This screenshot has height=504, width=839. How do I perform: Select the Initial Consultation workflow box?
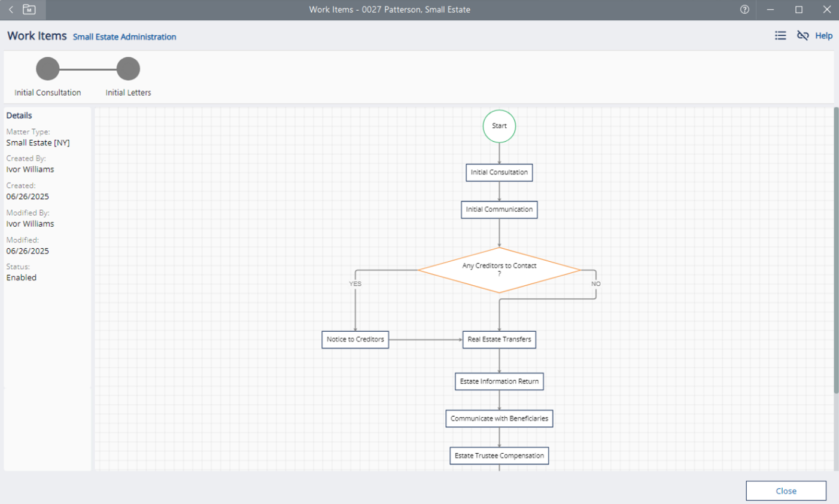click(499, 172)
